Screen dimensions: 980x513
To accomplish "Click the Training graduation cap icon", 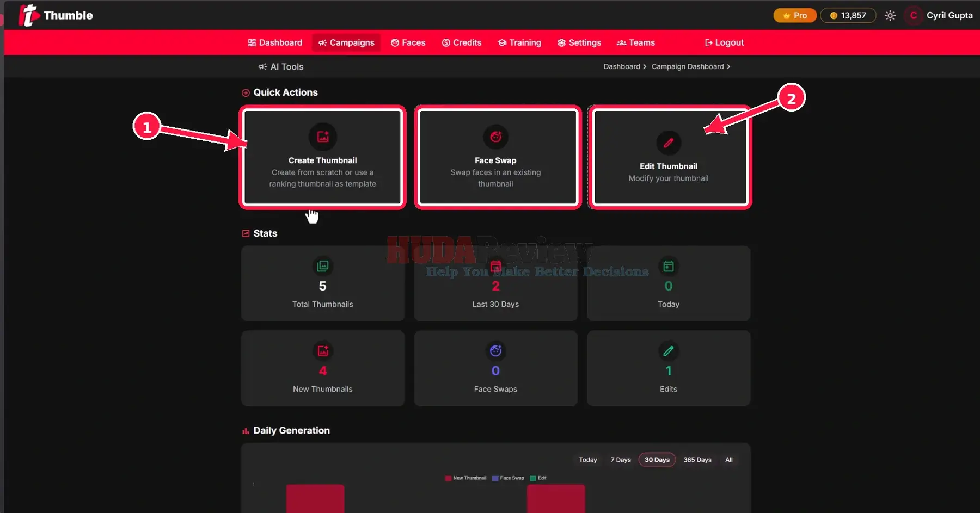I will [502, 42].
